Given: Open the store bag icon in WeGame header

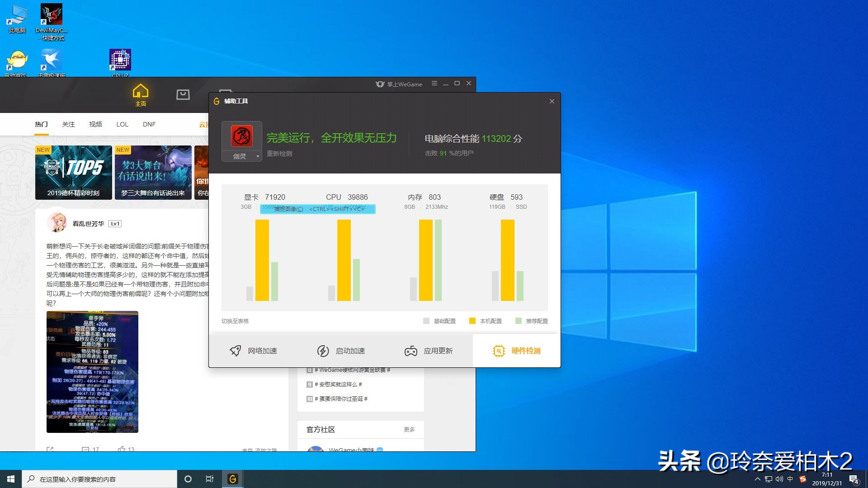Looking at the screenshot, I should (183, 94).
